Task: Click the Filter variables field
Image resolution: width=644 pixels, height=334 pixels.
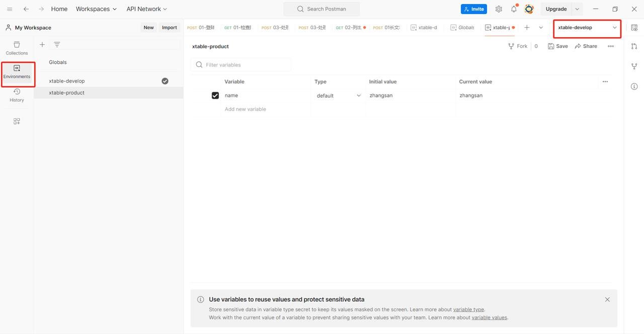Action: (241, 65)
